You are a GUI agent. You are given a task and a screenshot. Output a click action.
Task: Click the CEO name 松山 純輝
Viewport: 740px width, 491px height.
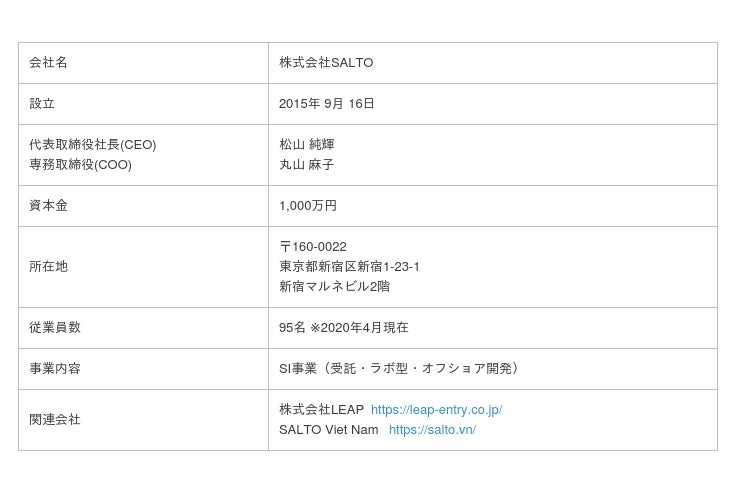pyautogui.click(x=306, y=145)
